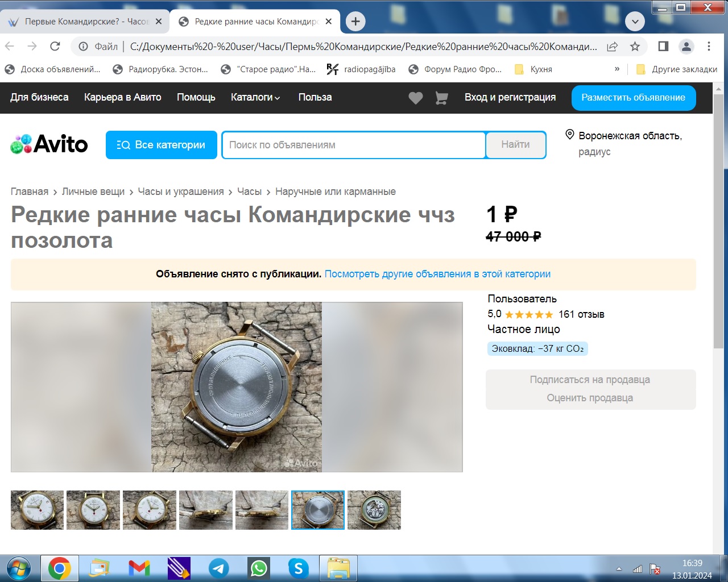This screenshot has width=728, height=582.
Task: Show hidden bookmarks with double chevron
Action: (x=617, y=69)
